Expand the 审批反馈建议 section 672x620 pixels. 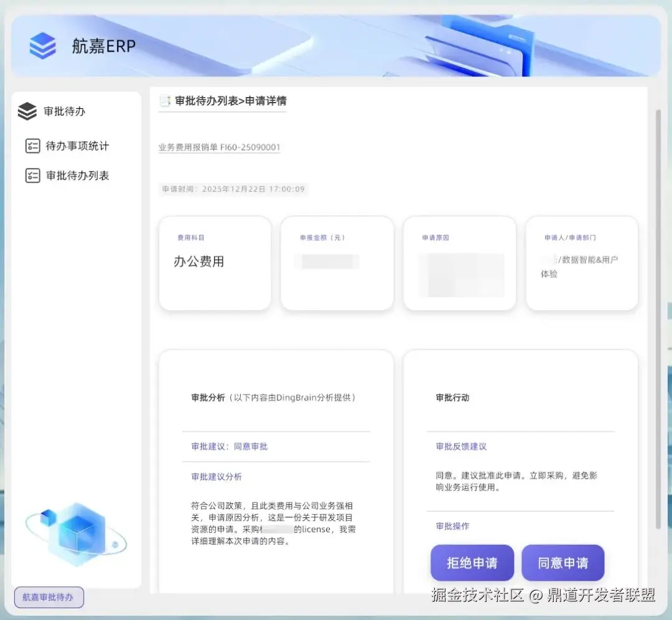click(x=460, y=446)
